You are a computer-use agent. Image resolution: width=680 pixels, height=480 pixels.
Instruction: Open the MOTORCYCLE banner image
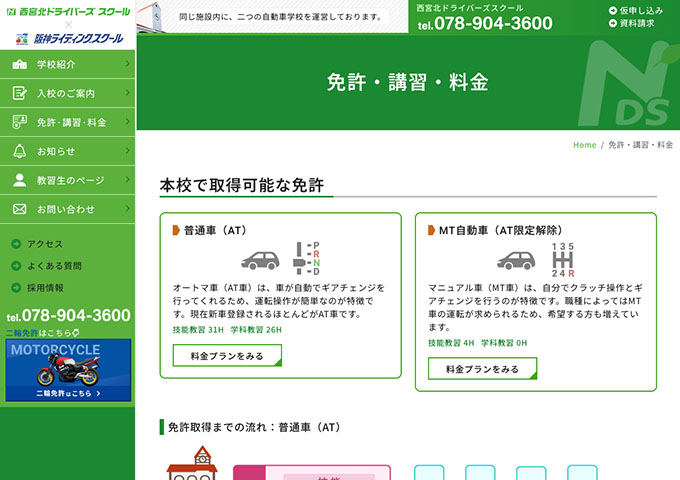pyautogui.click(x=68, y=370)
